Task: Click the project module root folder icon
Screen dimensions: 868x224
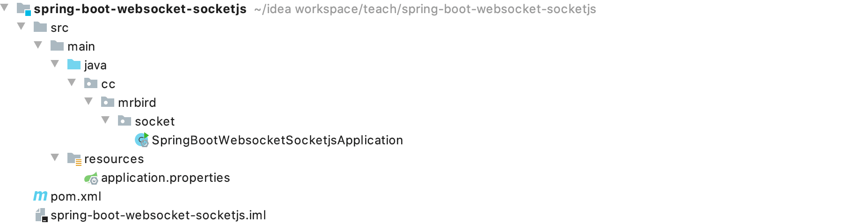Action: click(23, 9)
